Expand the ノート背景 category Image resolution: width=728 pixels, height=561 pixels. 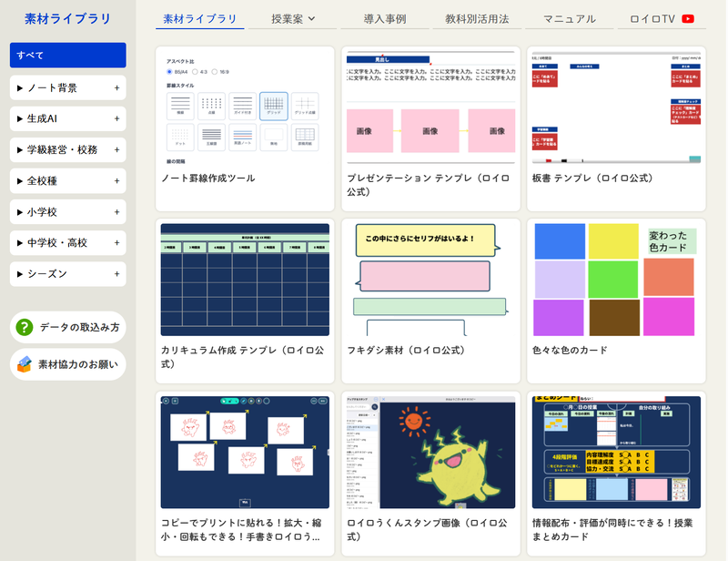click(x=67, y=88)
